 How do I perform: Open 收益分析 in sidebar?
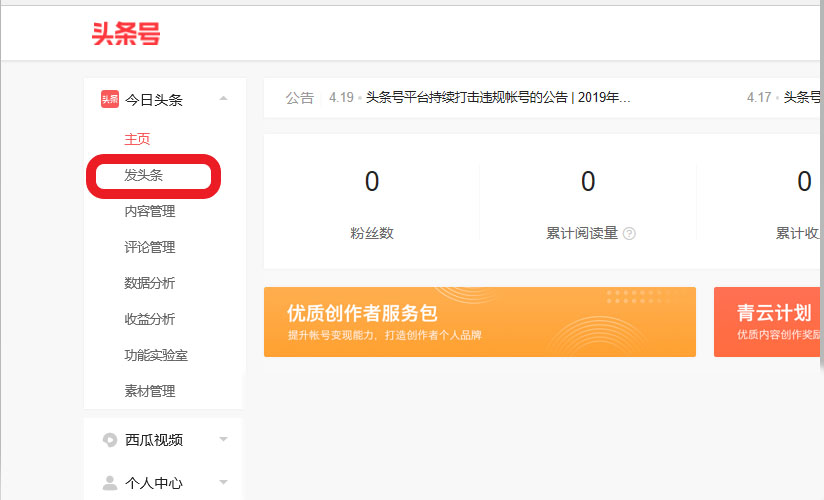150,319
